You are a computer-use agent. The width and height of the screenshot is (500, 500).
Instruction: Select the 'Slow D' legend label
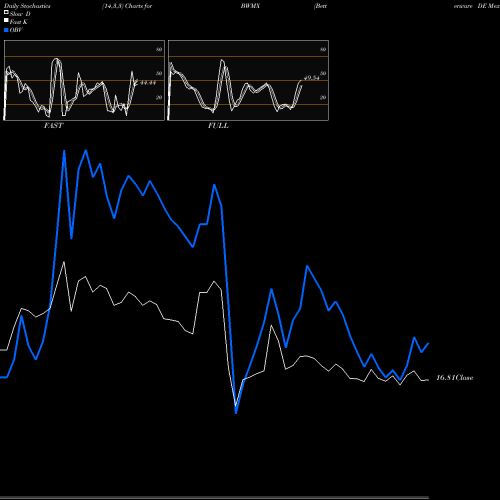[20, 14]
